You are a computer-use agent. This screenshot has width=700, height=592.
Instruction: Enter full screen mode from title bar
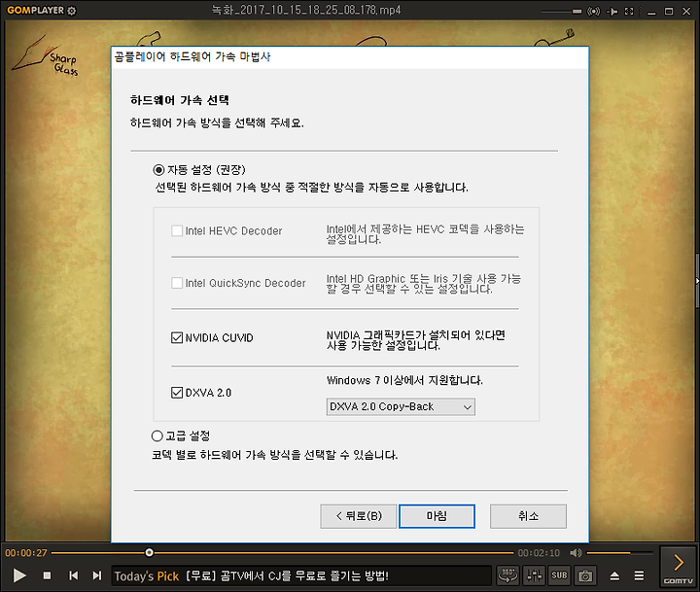pyautogui.click(x=629, y=11)
